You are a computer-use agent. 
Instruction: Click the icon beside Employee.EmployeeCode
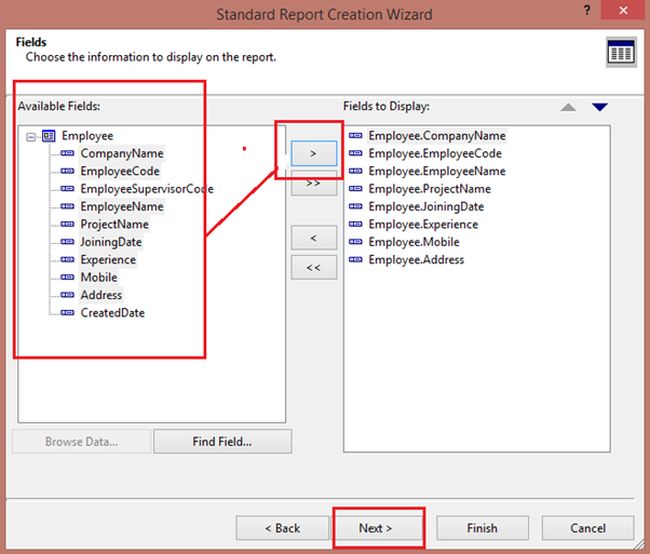355,153
